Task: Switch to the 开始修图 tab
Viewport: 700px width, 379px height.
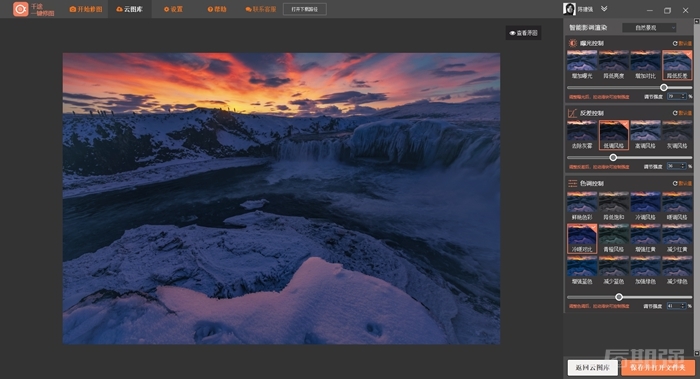Action: (86, 9)
